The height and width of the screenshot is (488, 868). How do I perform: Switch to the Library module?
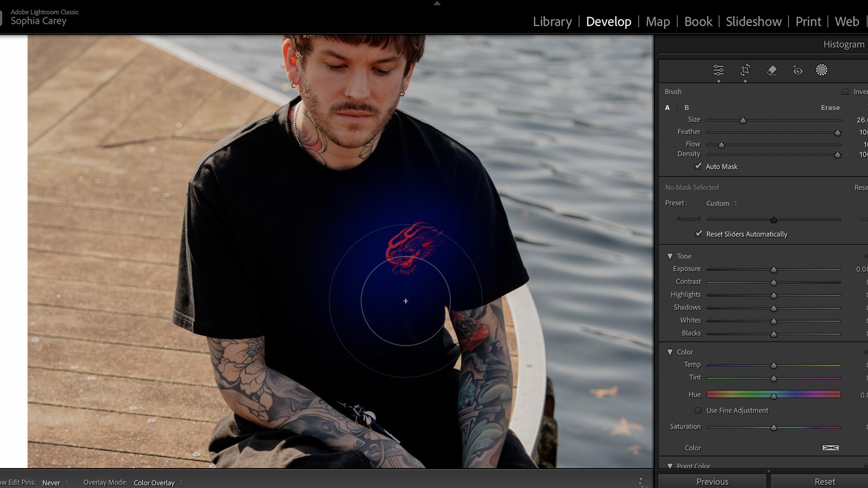pyautogui.click(x=552, y=21)
